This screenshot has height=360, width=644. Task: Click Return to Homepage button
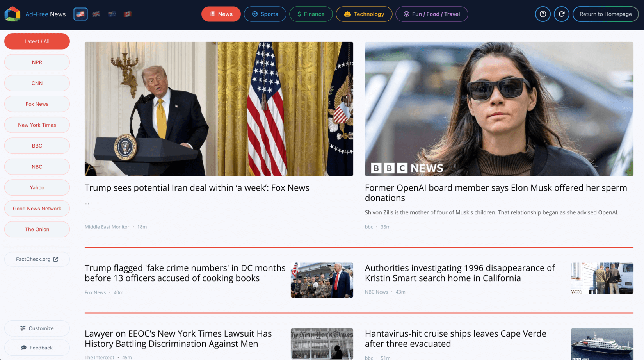605,14
